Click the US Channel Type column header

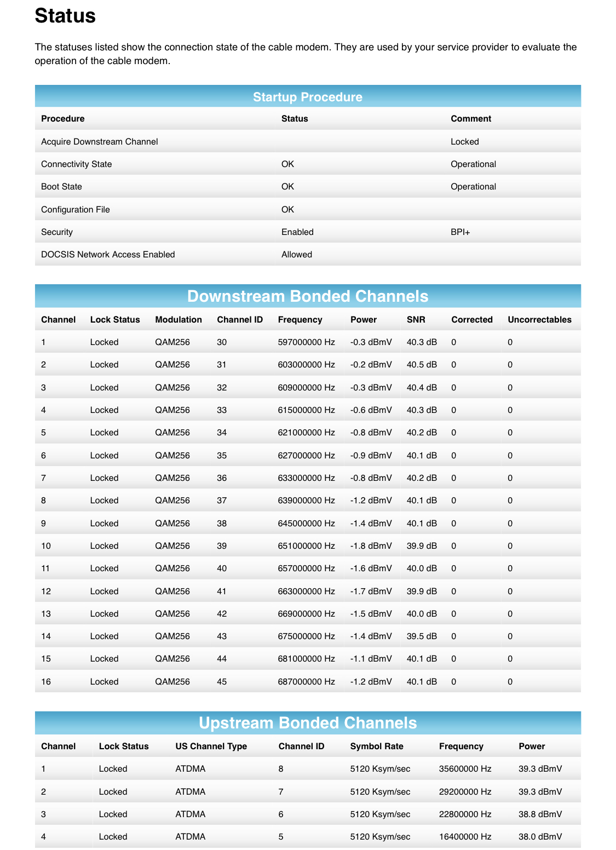pos(211,746)
